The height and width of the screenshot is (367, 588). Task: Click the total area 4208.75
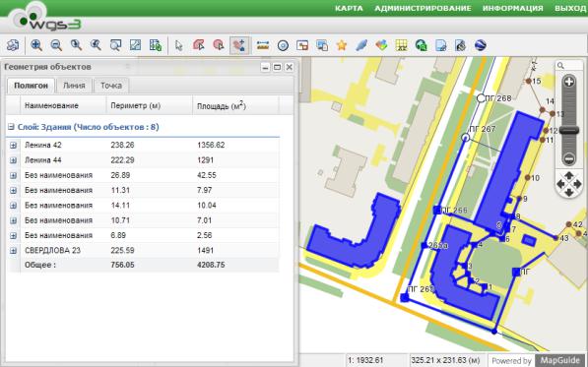tap(211, 265)
